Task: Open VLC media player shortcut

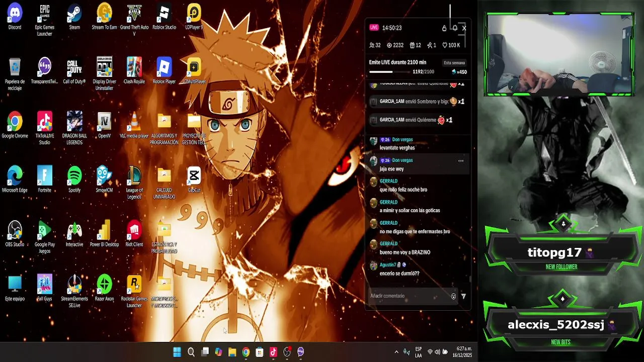Action: (134, 125)
